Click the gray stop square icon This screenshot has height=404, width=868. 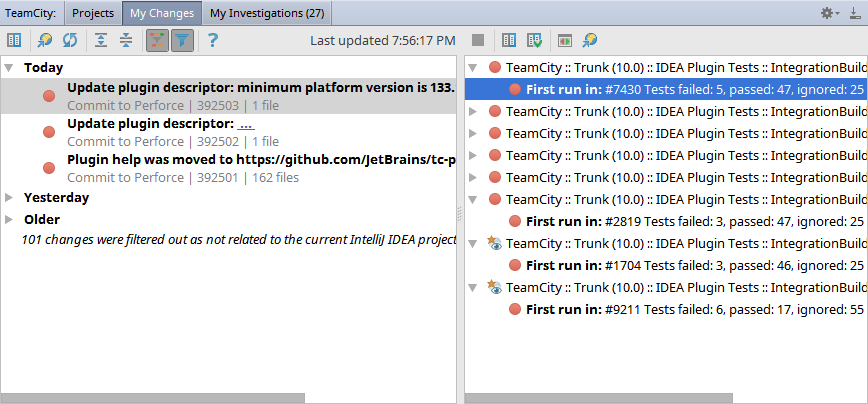coord(478,40)
